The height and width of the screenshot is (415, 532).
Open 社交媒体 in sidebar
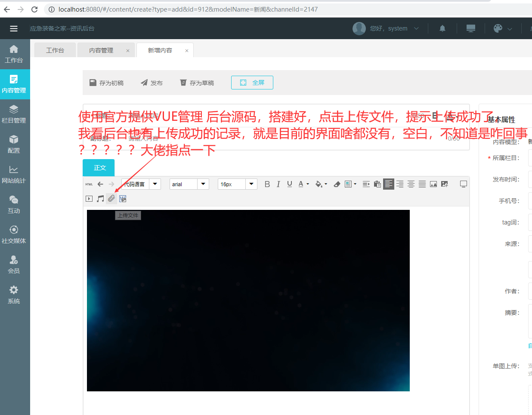(14, 235)
